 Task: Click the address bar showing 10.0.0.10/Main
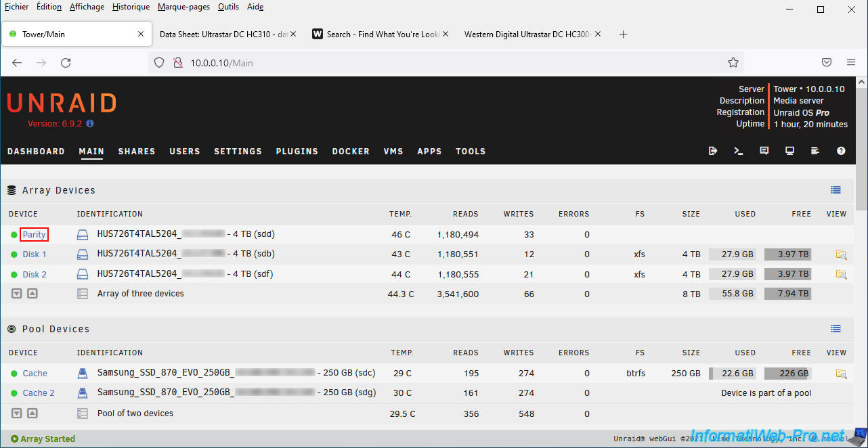coord(440,63)
